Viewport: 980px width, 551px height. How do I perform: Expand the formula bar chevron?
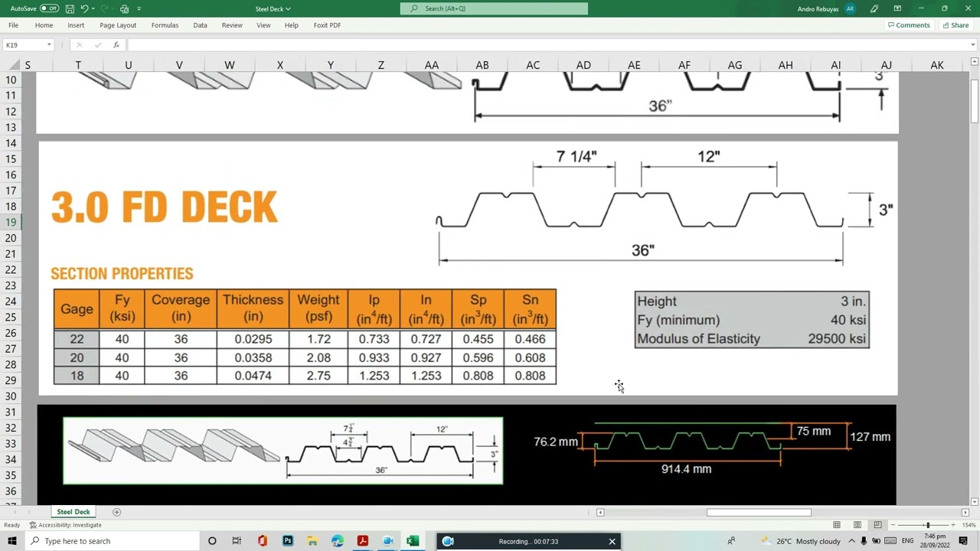coord(973,45)
